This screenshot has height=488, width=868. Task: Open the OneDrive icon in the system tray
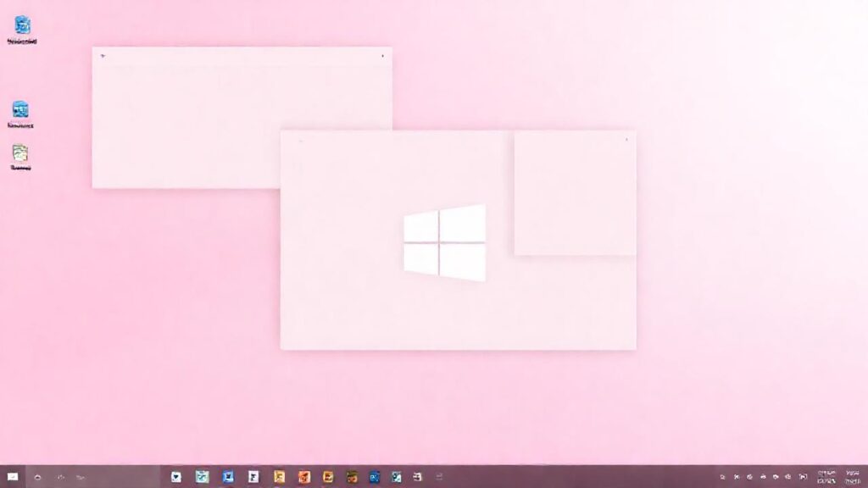point(736,476)
